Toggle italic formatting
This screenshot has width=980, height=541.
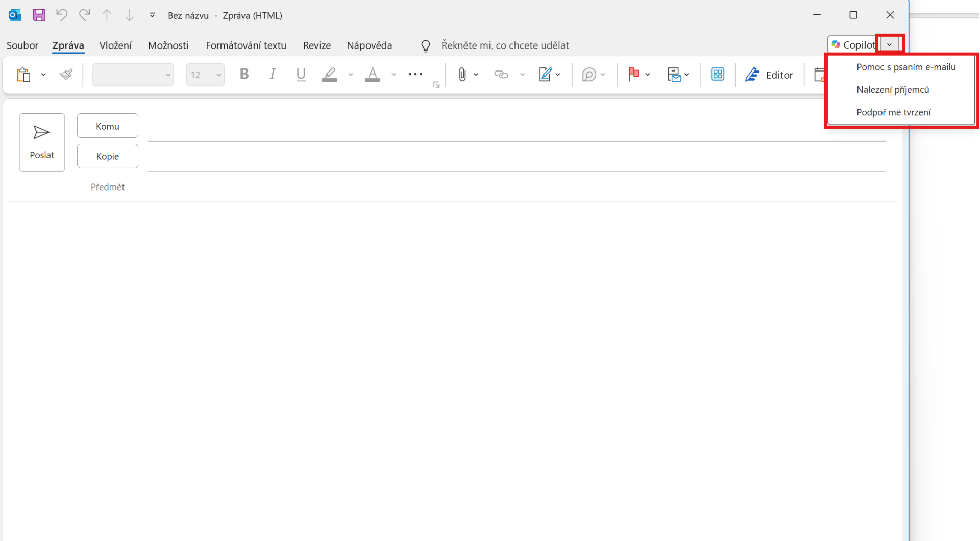click(273, 74)
